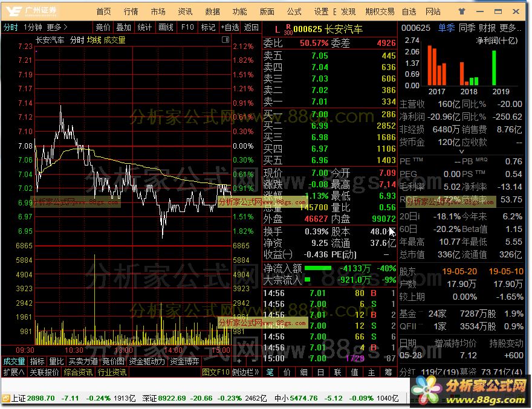
Task: Select 日 daily tab
Action: tap(320, 372)
